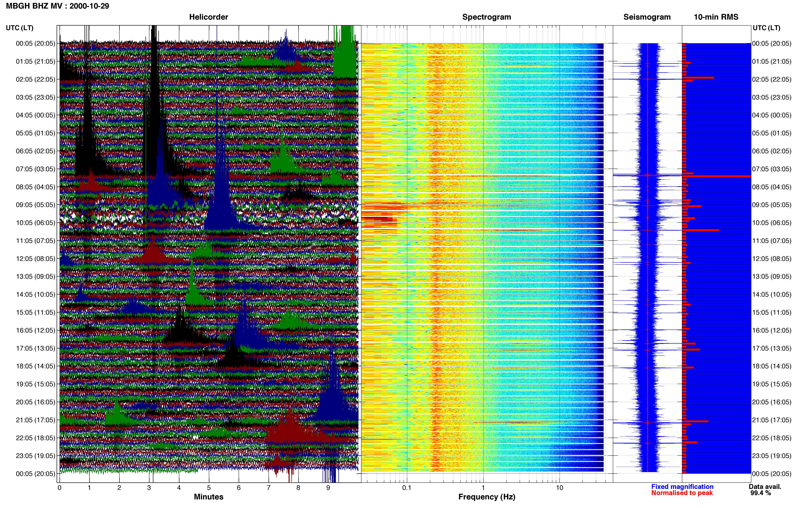This screenshot has height=508, width=812.
Task: Click left time label '16:05 (12:05)'
Action: click(x=36, y=330)
